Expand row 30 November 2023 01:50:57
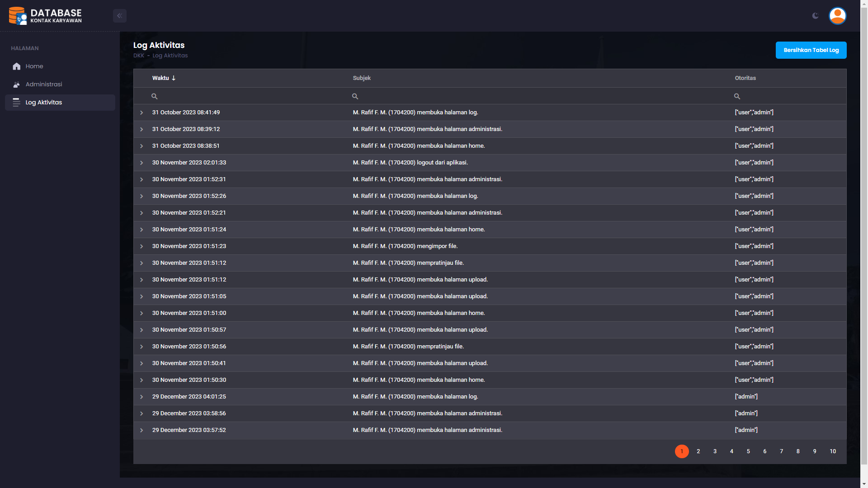 point(142,330)
